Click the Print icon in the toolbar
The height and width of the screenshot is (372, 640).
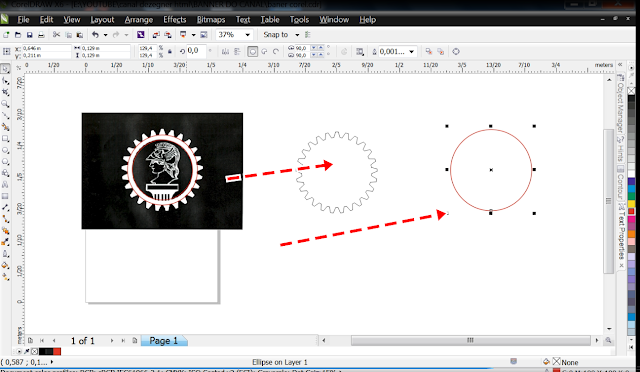41,35
